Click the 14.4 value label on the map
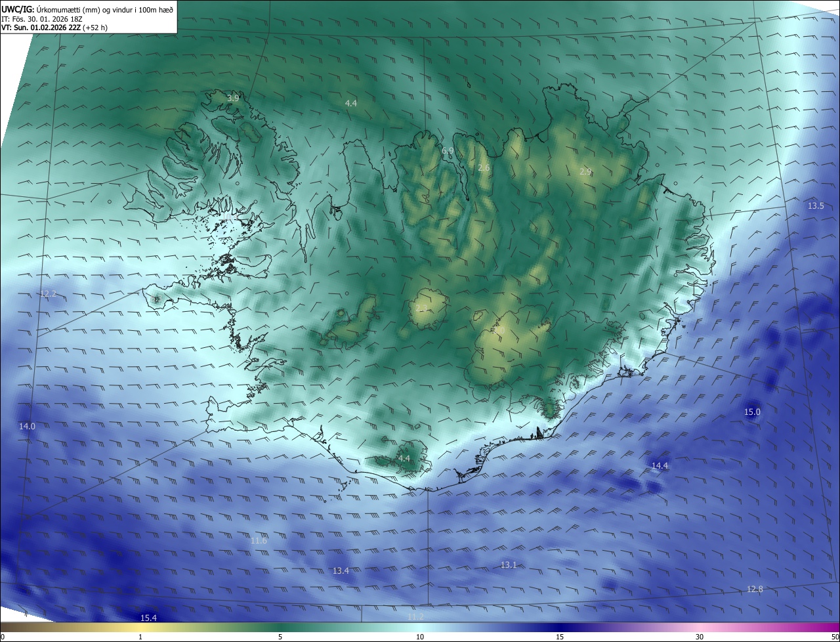This screenshot has height=642, width=840. pos(660,465)
